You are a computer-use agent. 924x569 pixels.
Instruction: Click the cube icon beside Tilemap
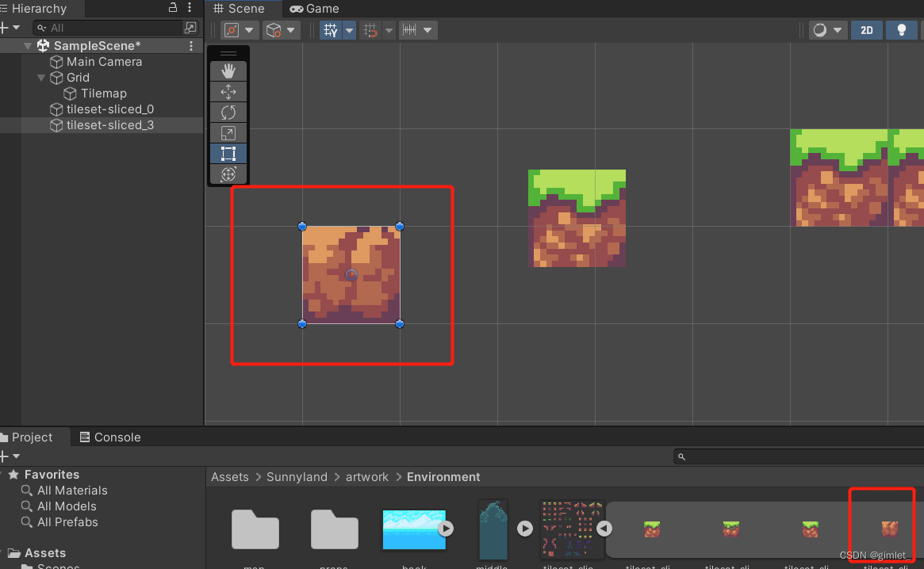(x=70, y=94)
